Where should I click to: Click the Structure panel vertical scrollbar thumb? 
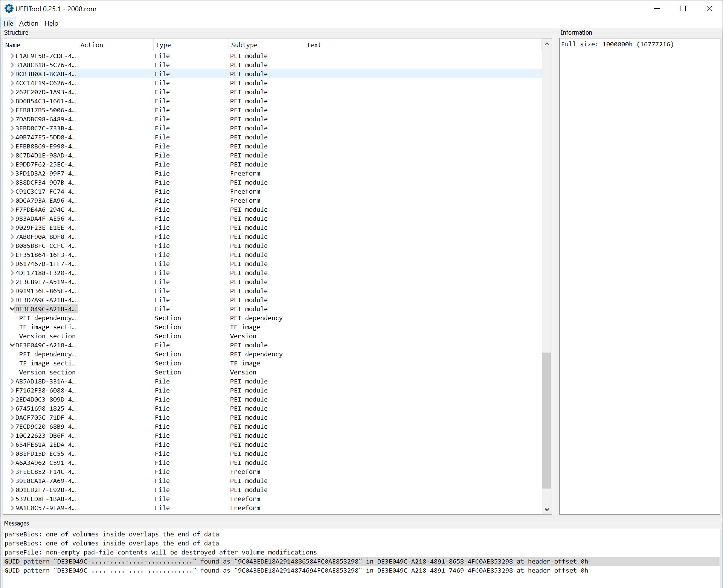coord(547,420)
